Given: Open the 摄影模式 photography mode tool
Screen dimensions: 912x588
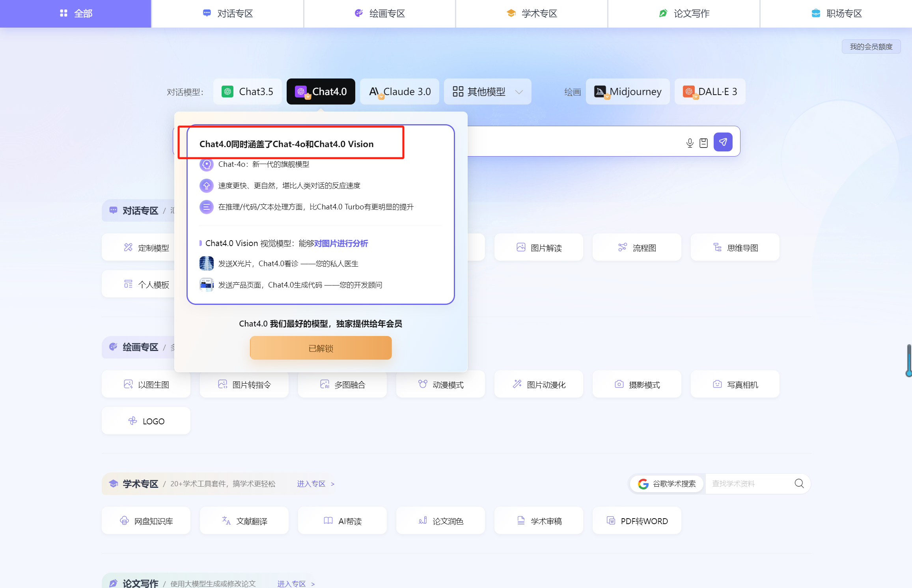Looking at the screenshot, I should click(x=636, y=384).
